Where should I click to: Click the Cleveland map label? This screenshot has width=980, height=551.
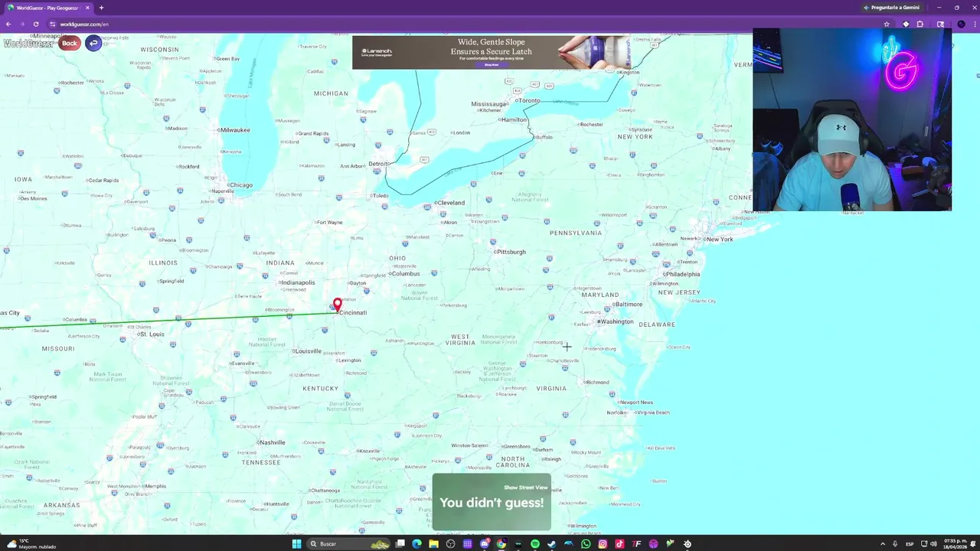click(450, 203)
